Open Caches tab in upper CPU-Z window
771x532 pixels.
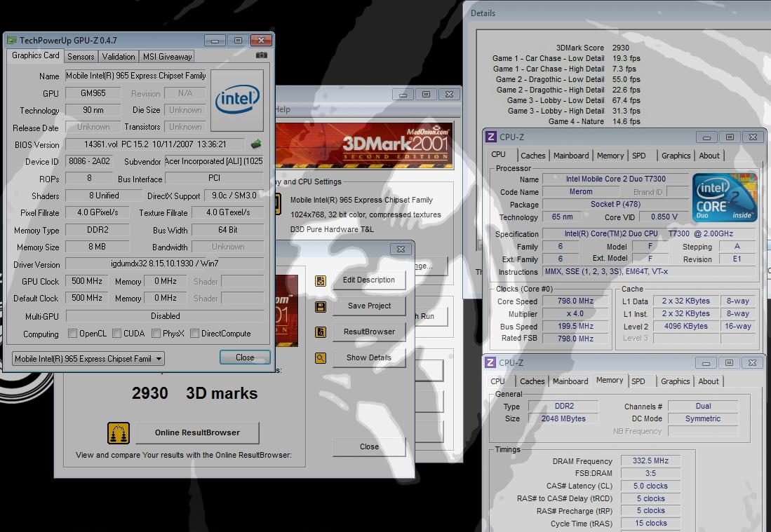click(x=533, y=156)
